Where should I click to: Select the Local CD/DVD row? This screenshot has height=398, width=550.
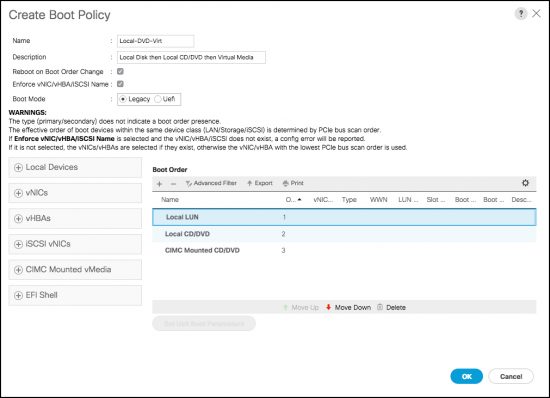point(344,234)
